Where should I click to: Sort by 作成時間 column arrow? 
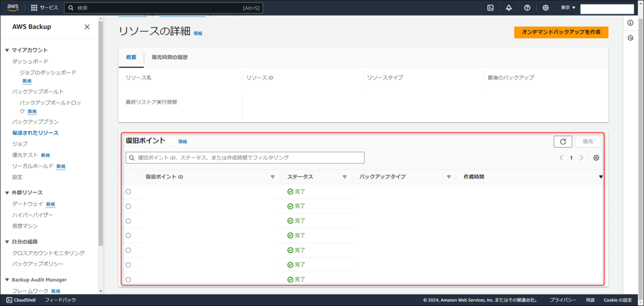tap(601, 177)
